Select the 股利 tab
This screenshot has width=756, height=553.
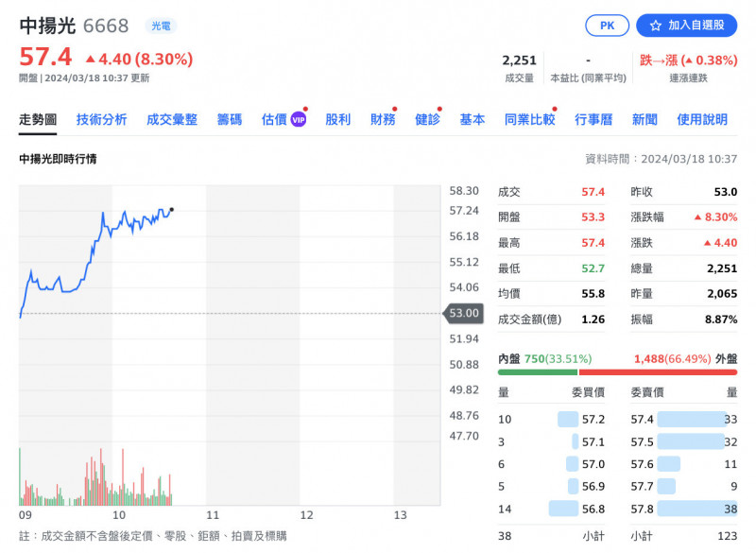coord(338,120)
